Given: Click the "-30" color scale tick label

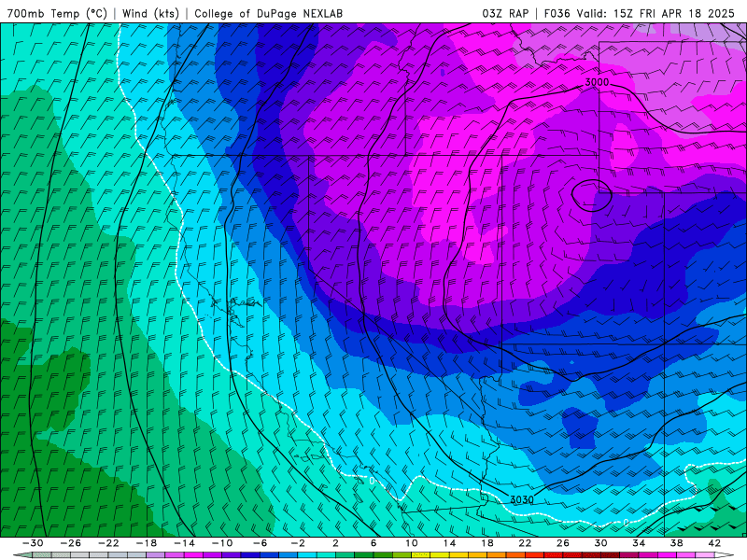Looking at the screenshot, I should pyautogui.click(x=33, y=543).
